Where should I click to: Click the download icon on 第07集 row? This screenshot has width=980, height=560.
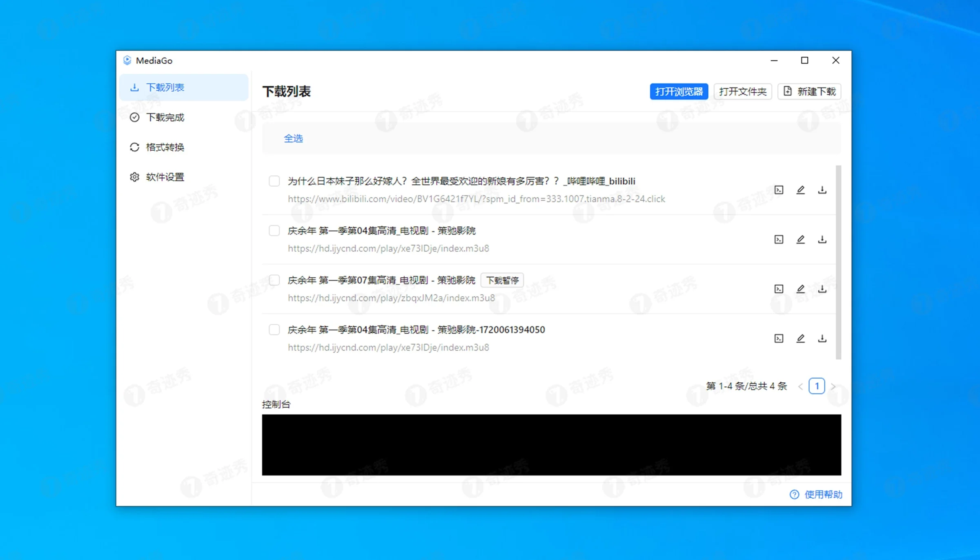(x=822, y=289)
